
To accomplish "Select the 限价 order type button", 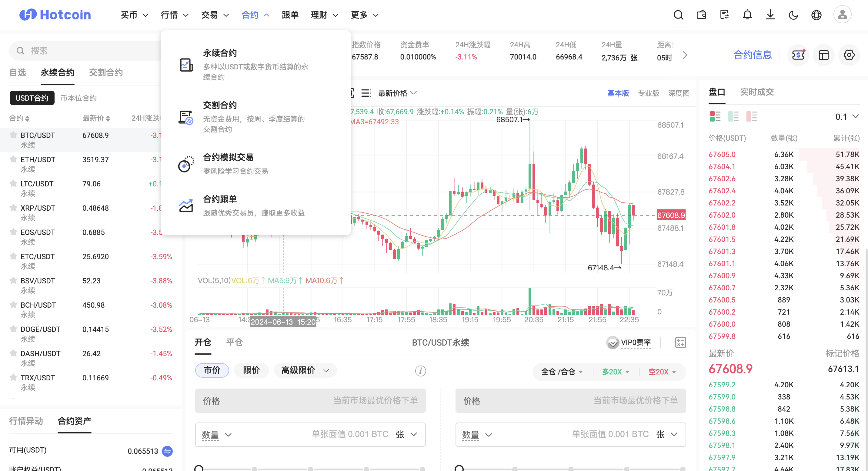I will point(251,370).
